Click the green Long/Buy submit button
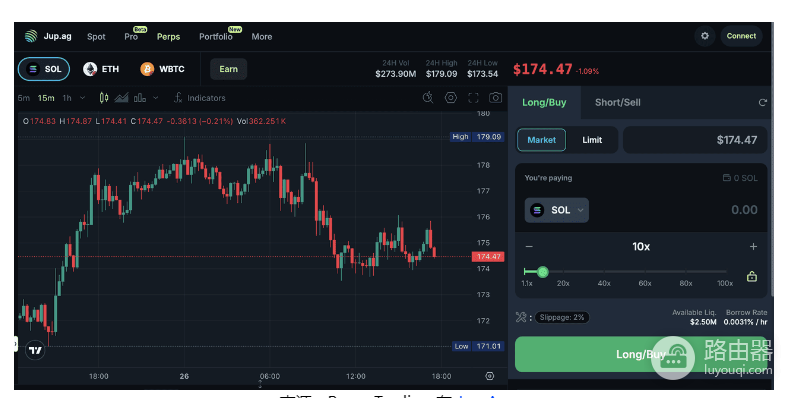This screenshot has height=398, width=791. [x=641, y=354]
